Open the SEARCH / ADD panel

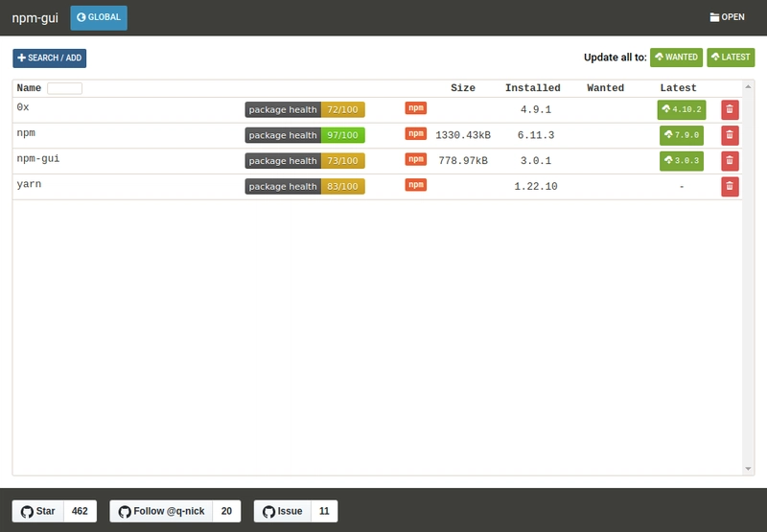[x=50, y=58]
